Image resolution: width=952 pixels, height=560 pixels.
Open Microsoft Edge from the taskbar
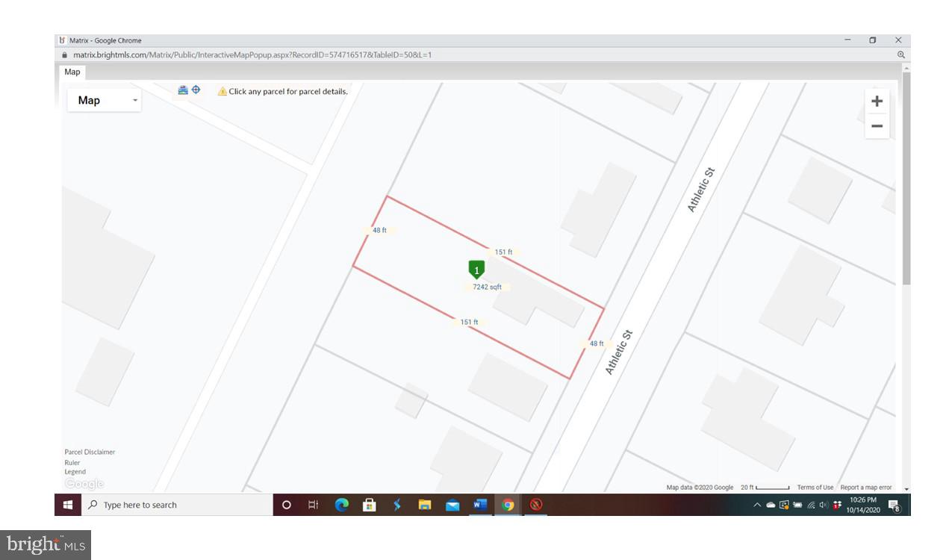[342, 505]
